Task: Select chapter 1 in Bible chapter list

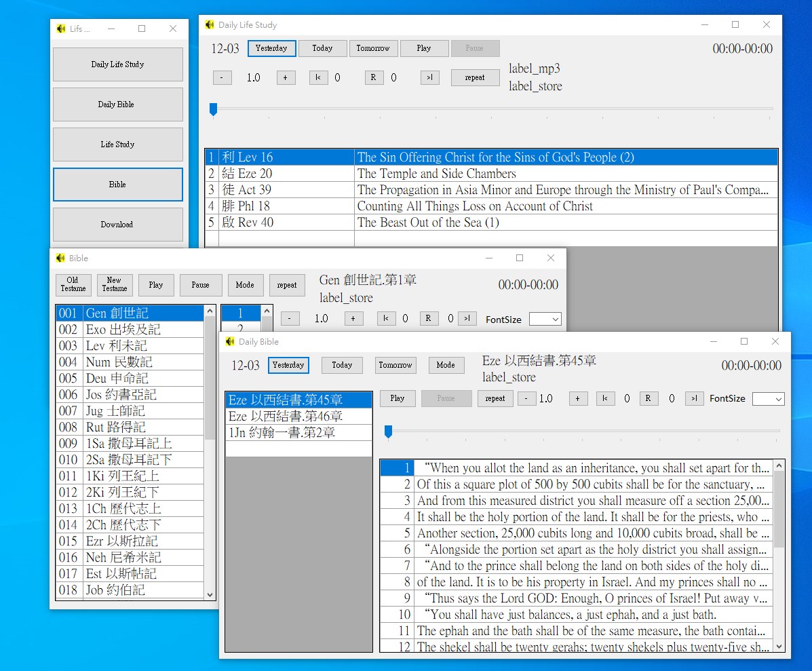Action: pos(241,313)
